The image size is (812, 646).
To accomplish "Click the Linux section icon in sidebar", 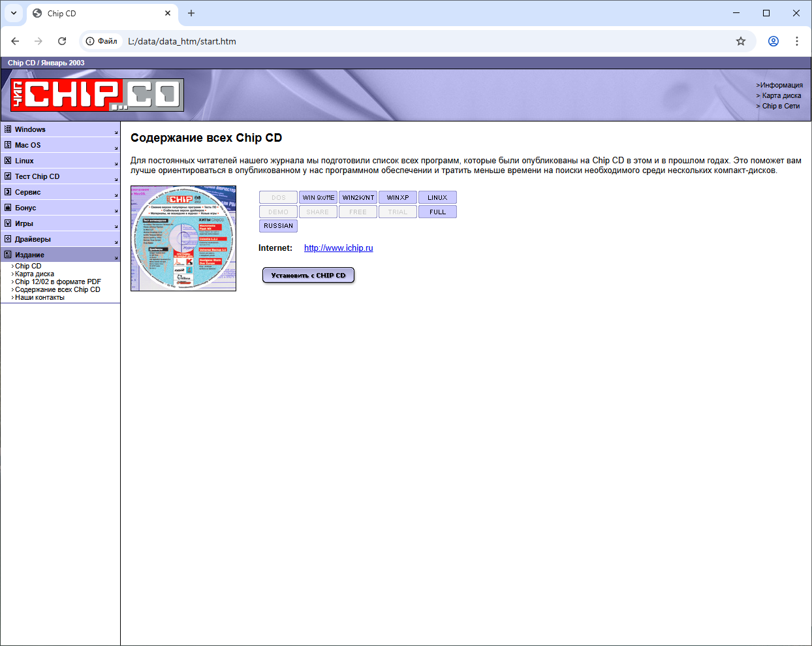I will tap(8, 161).
